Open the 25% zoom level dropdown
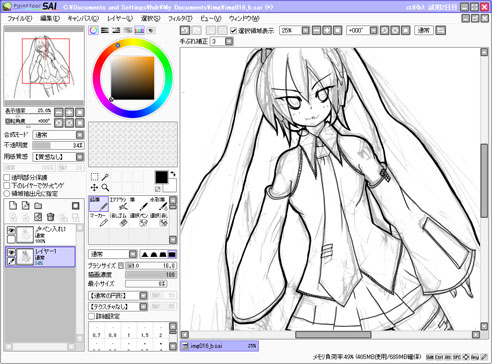492x364 pixels. tap(305, 31)
